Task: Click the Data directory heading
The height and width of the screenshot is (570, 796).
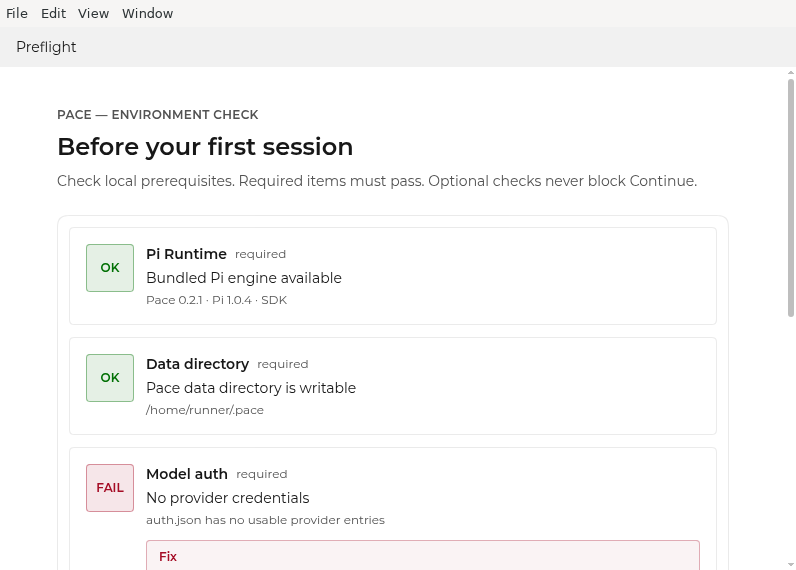Action: point(197,364)
